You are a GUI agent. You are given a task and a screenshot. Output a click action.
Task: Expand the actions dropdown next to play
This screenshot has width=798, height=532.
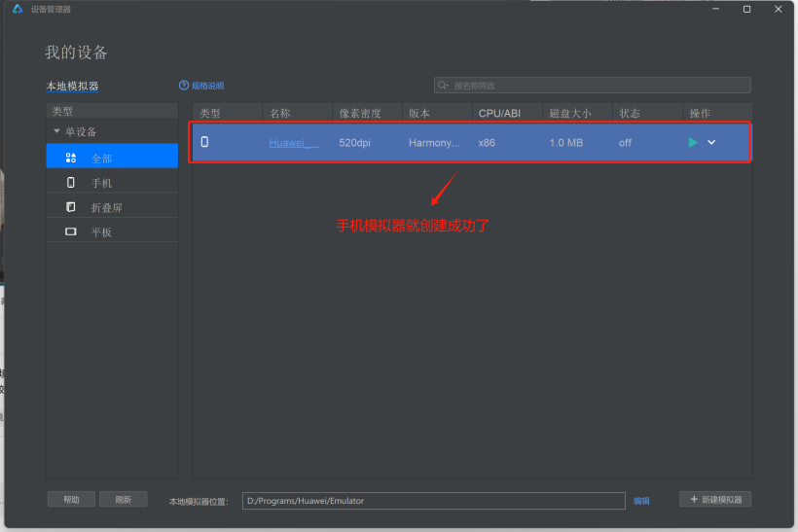click(711, 142)
